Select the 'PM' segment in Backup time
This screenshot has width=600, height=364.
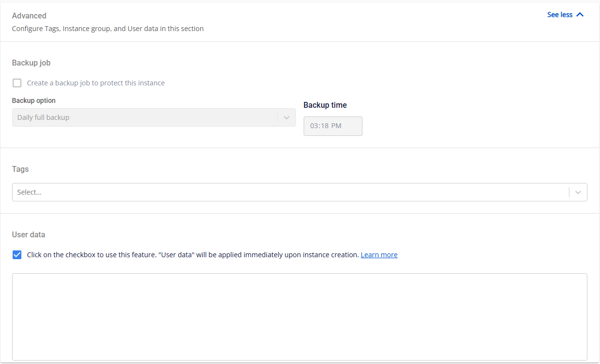coord(336,126)
